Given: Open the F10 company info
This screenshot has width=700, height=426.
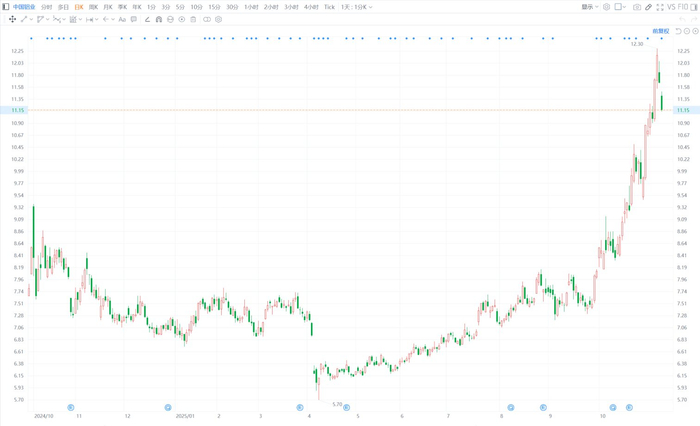Looking at the screenshot, I should click(x=683, y=7).
